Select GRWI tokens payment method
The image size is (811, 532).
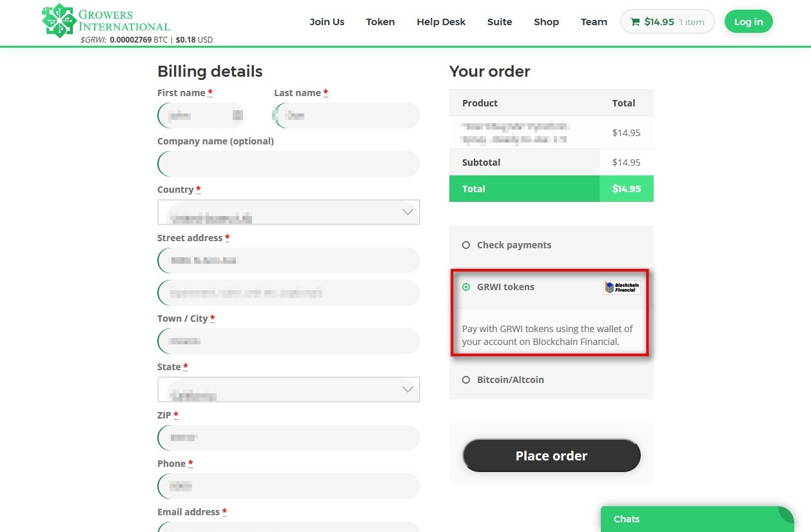pos(466,287)
